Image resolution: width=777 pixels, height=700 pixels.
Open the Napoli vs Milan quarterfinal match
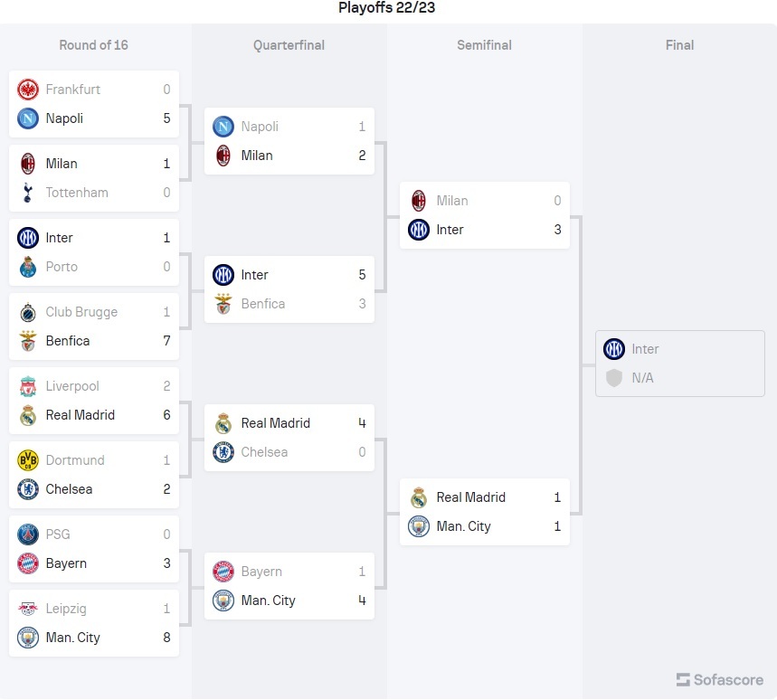[289, 141]
